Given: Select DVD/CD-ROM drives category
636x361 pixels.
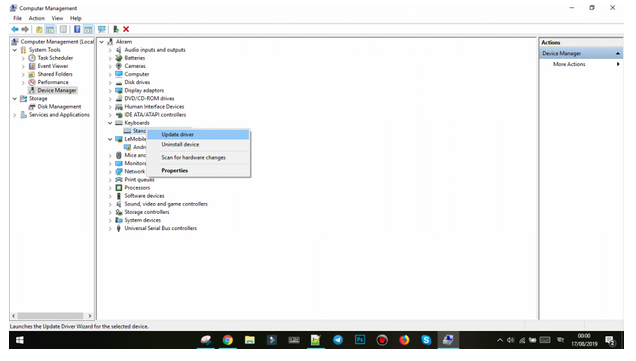Looking at the screenshot, I should click(x=149, y=99).
